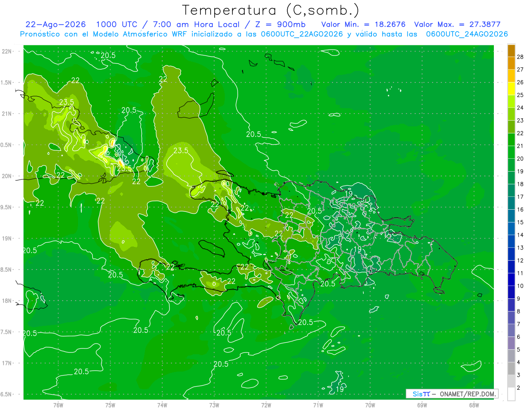Viewport: 532px width, 411px height.
Task: Click the legend value '8'
Action: pos(519,311)
